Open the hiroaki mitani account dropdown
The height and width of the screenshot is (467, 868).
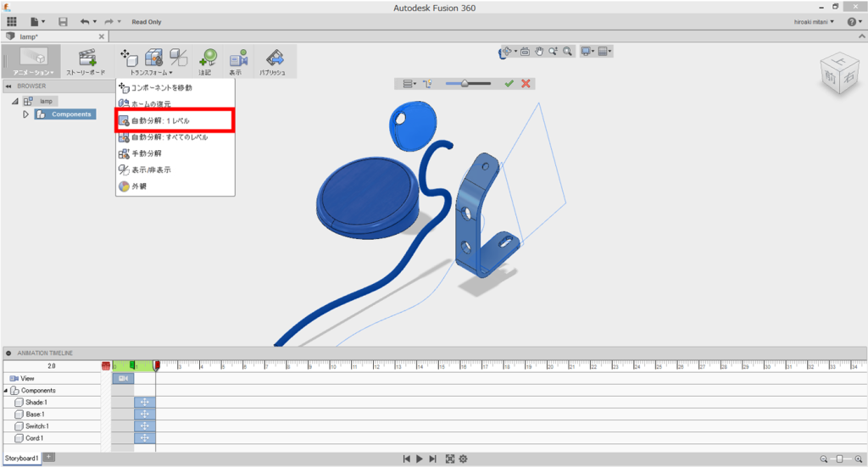814,22
